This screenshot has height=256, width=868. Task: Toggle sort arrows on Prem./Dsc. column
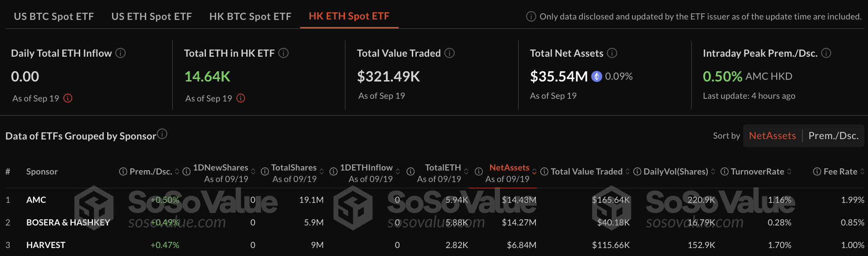[x=177, y=171]
